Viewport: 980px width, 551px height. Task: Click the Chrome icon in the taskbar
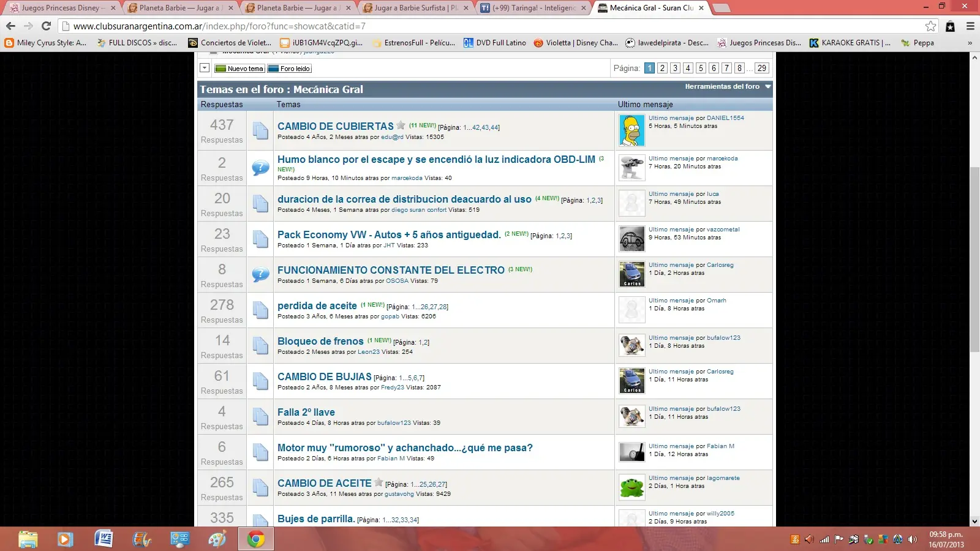(x=256, y=539)
